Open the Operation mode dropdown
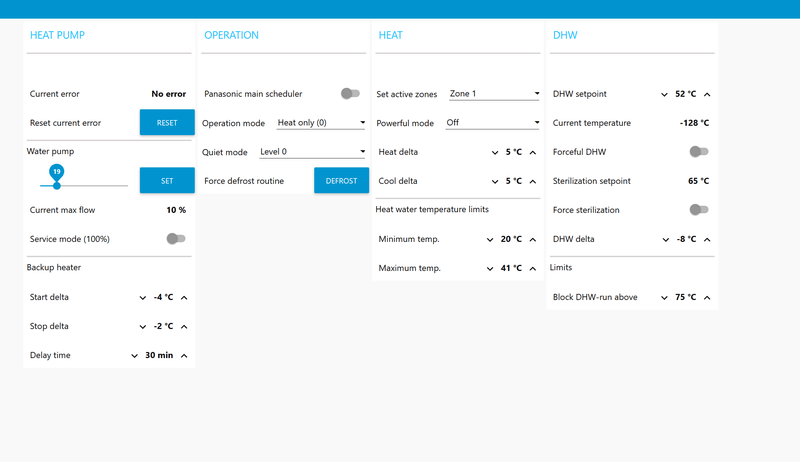This screenshot has width=800, height=462. point(321,123)
